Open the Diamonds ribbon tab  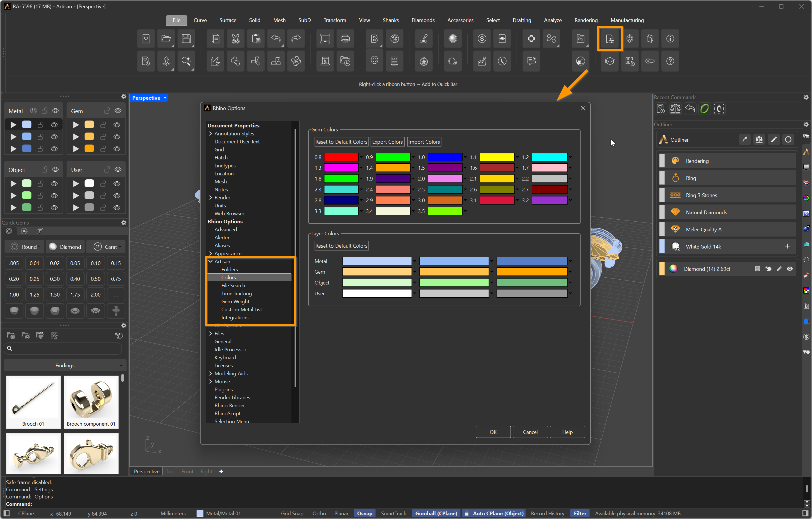point(423,20)
